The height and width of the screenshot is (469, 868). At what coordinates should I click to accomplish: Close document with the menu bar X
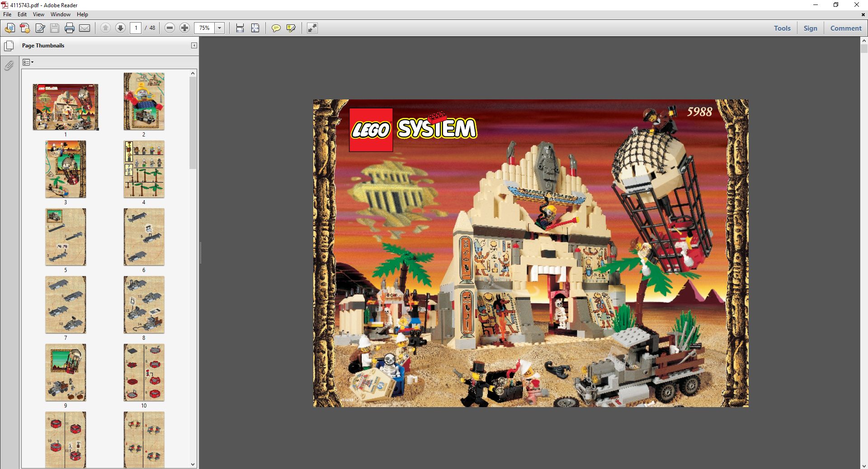tap(863, 14)
